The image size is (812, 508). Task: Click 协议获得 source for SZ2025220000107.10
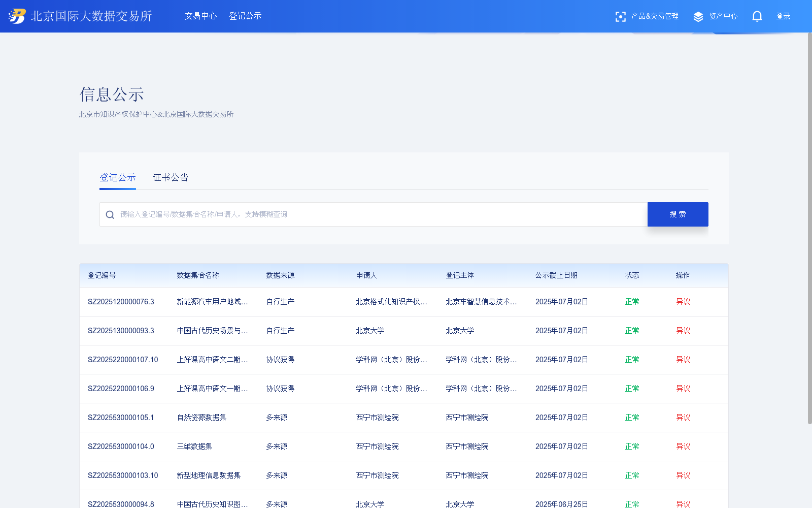[x=280, y=360]
